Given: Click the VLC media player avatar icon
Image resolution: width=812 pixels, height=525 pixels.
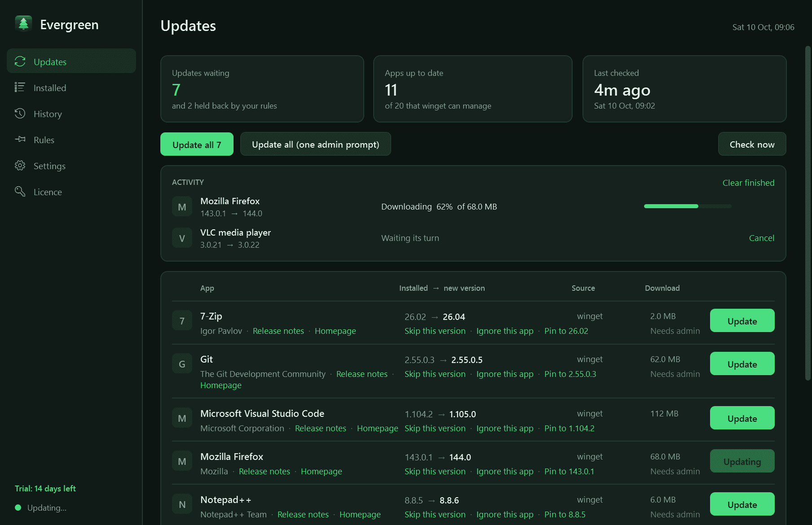Looking at the screenshot, I should (x=182, y=238).
